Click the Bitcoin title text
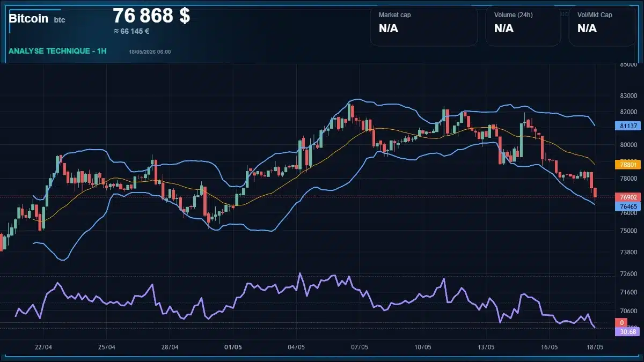The width and height of the screenshot is (644, 362). (x=28, y=18)
